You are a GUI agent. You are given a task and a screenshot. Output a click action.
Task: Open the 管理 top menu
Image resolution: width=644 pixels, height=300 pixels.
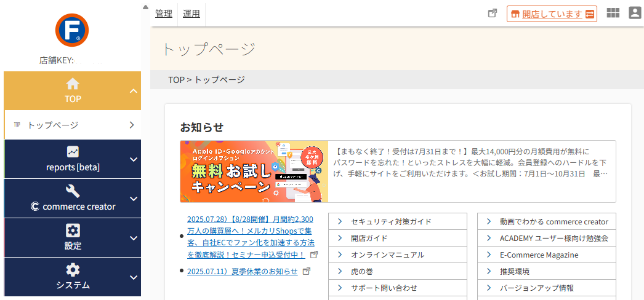click(164, 14)
